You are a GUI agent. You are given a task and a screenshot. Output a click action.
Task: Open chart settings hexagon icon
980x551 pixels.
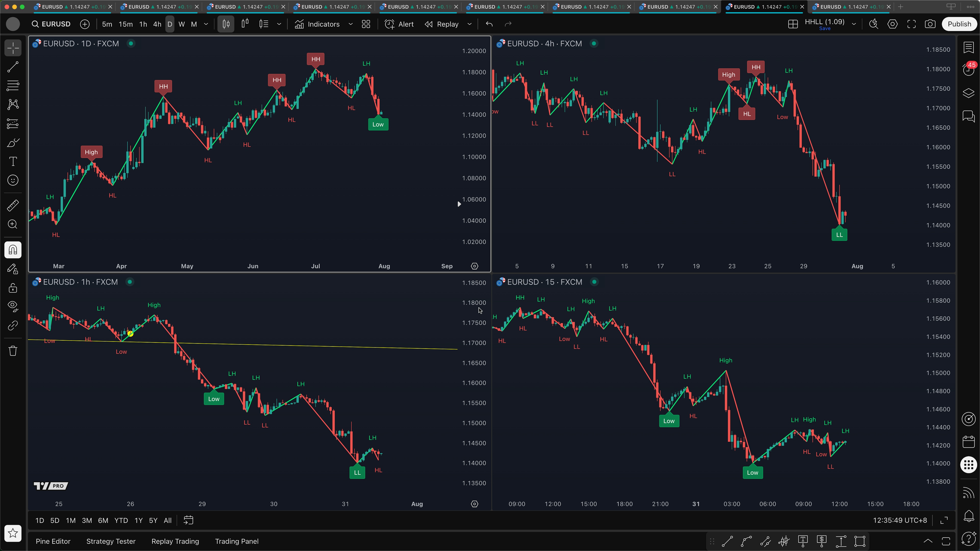(892, 24)
